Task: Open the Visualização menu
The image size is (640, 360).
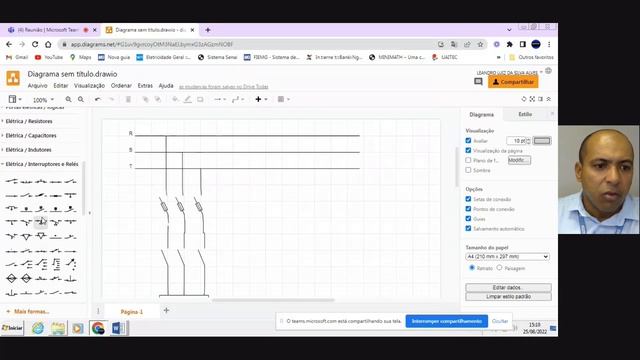Action: (x=89, y=86)
